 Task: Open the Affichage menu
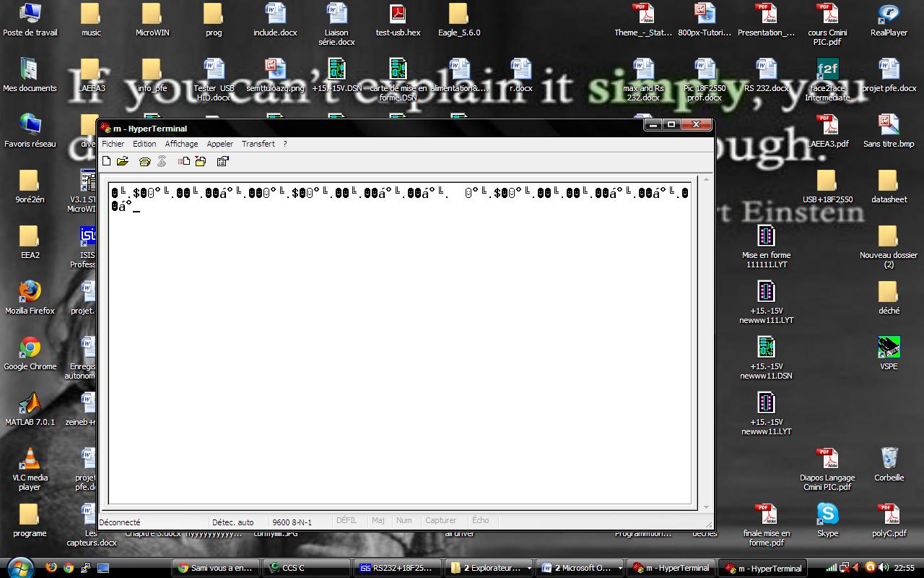181,144
